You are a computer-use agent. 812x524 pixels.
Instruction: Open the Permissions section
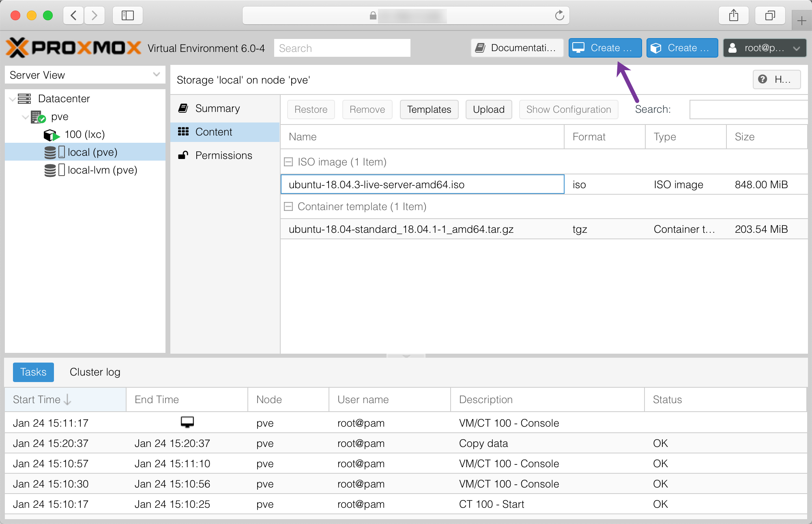(x=223, y=155)
